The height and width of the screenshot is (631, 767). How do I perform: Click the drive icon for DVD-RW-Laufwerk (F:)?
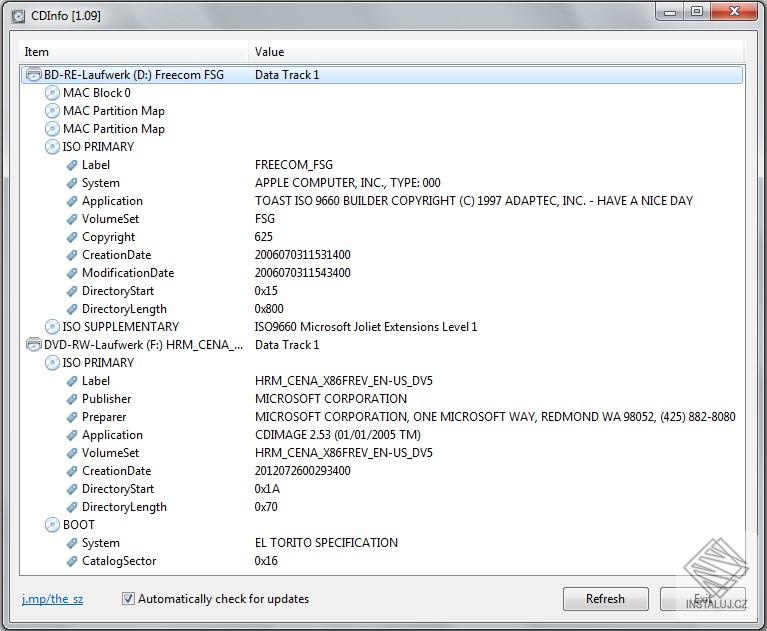click(34, 345)
